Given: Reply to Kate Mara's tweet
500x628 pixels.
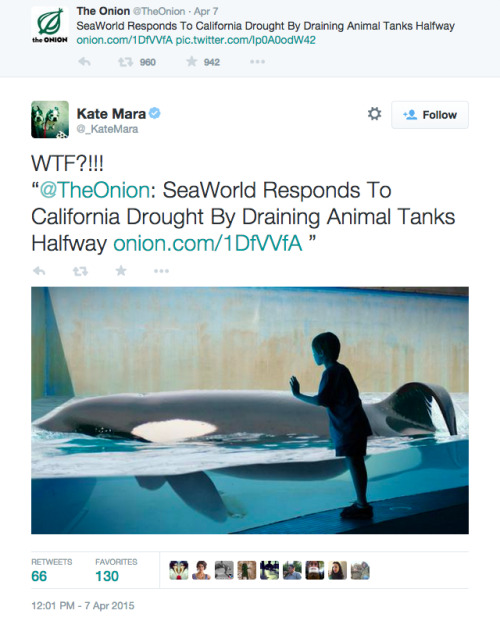Looking at the screenshot, I should point(39,271).
